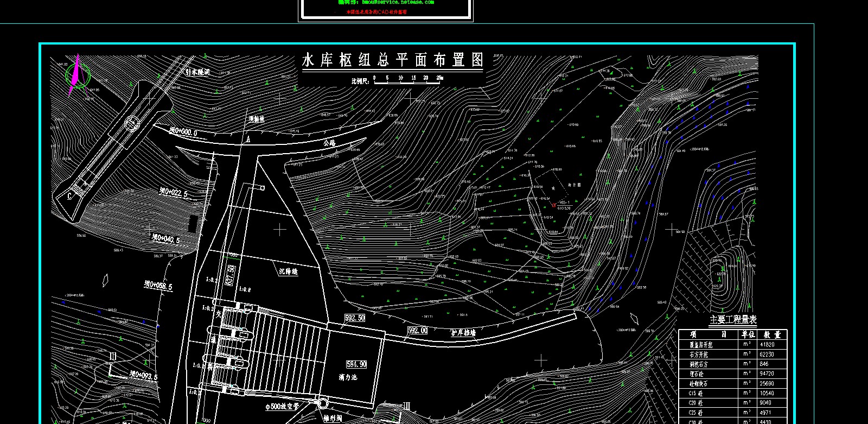Click the table cell 62230
This screenshot has height=424, width=868.
coord(767,355)
